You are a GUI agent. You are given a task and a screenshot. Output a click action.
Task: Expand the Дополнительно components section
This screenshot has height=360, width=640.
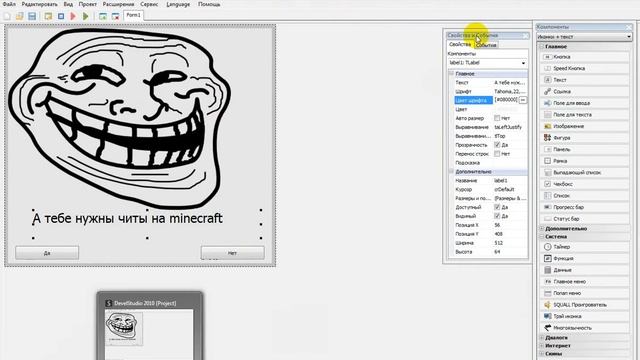coord(542,229)
